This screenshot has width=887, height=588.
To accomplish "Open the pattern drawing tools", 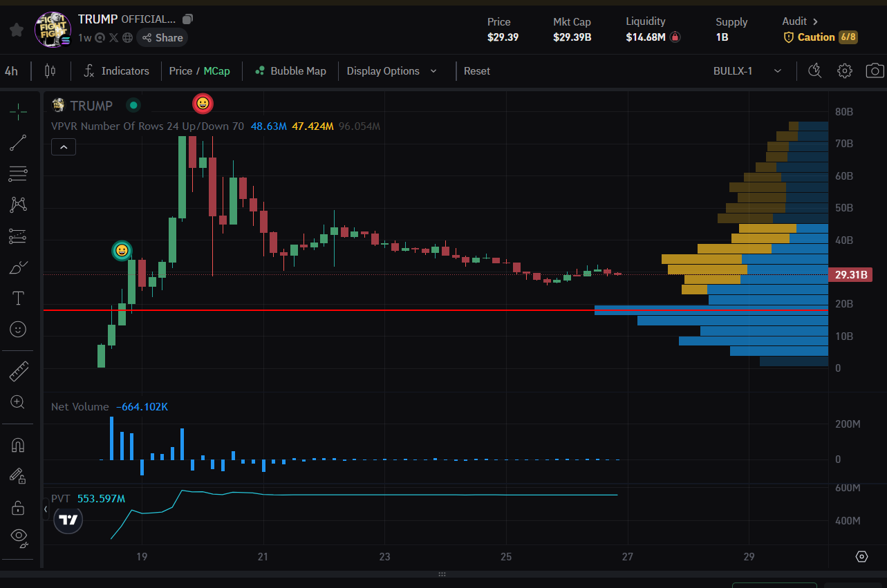I will tap(18, 205).
